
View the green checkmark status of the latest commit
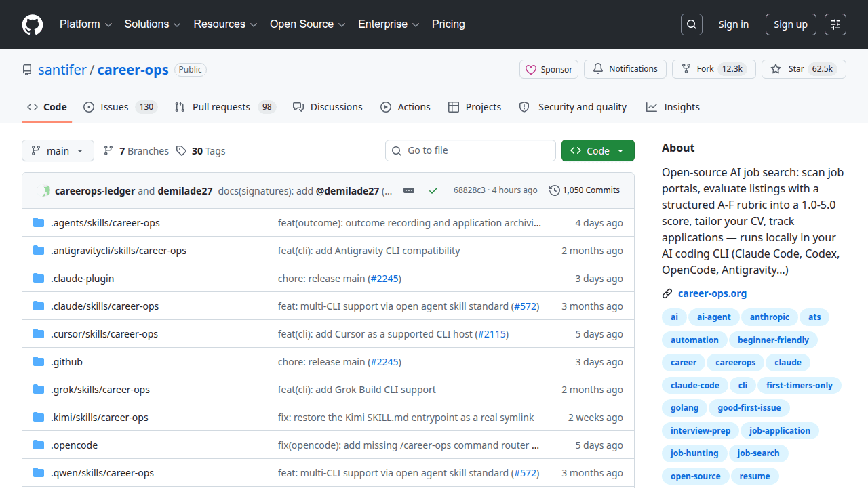[x=433, y=190]
